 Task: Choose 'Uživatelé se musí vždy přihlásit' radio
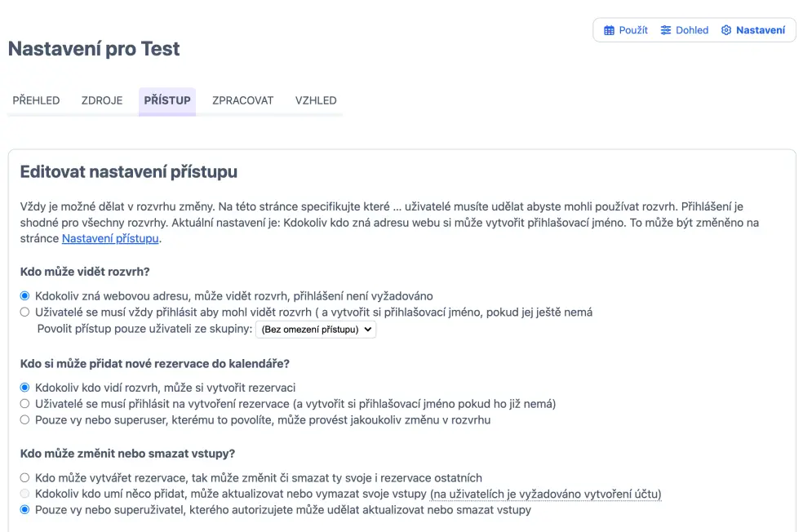pyautogui.click(x=25, y=312)
